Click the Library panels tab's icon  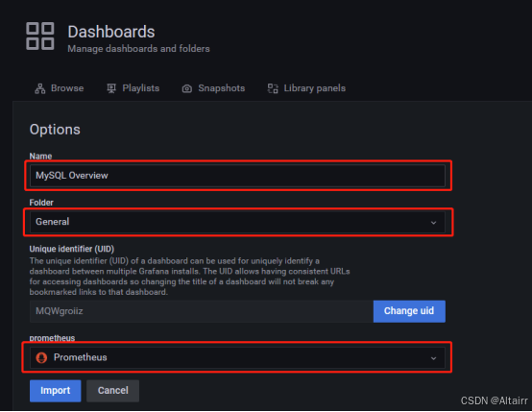273,88
